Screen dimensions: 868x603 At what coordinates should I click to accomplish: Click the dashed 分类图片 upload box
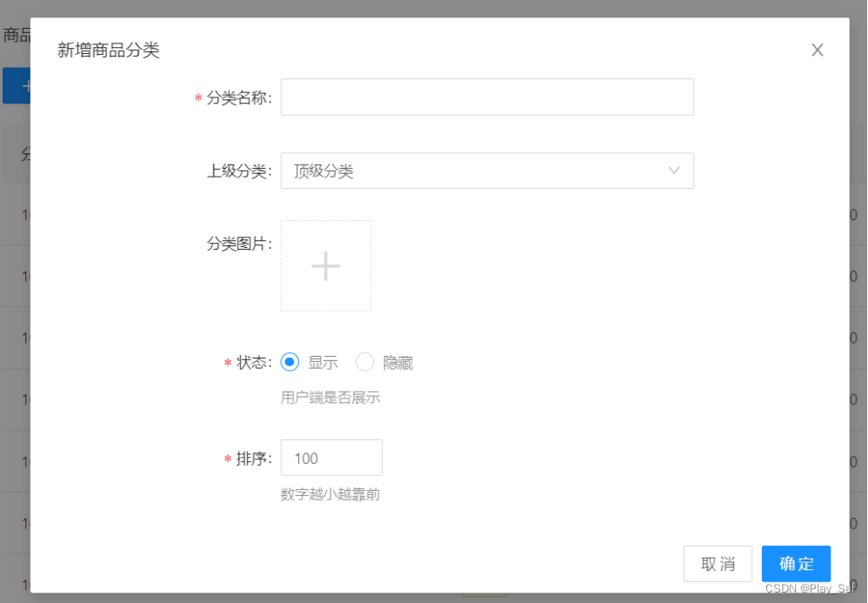tap(325, 265)
